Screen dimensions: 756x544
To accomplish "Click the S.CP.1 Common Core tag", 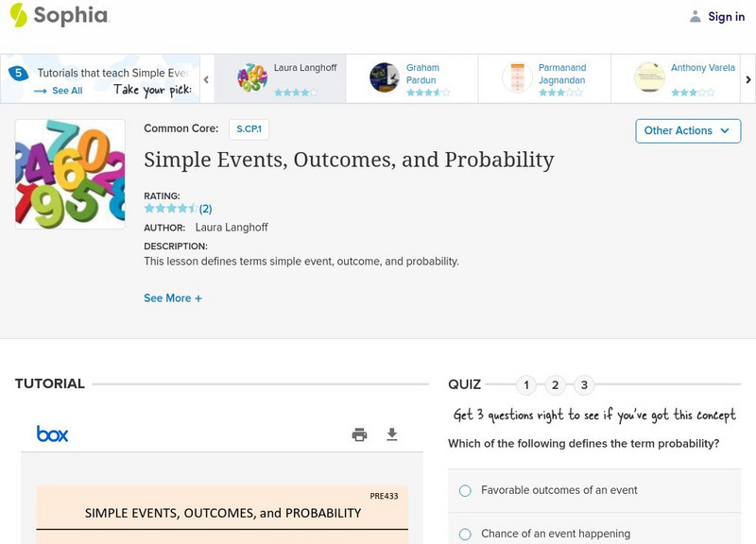I will [249, 128].
